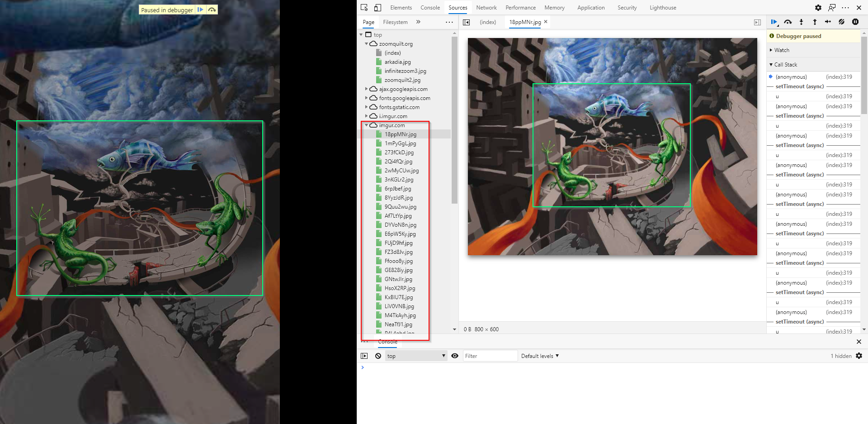This screenshot has width=868, height=424.
Task: Open DevTools settings gear icon
Action: pyautogui.click(x=818, y=8)
